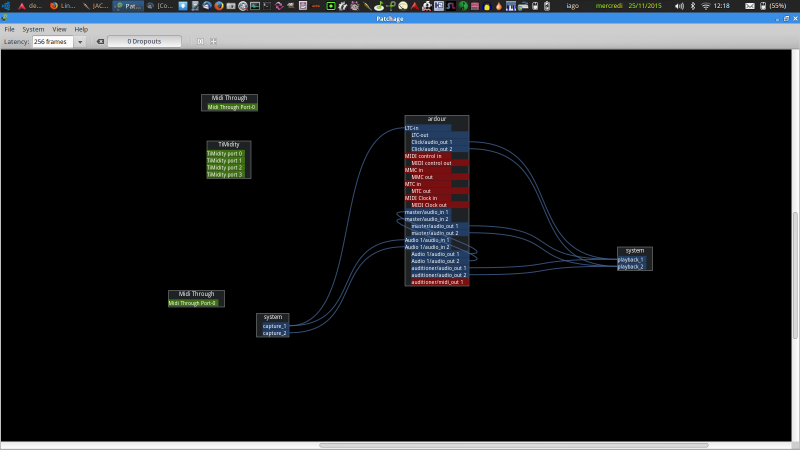Click the 0 Dropouts indicator
The width and height of the screenshot is (800, 450).
(x=144, y=42)
